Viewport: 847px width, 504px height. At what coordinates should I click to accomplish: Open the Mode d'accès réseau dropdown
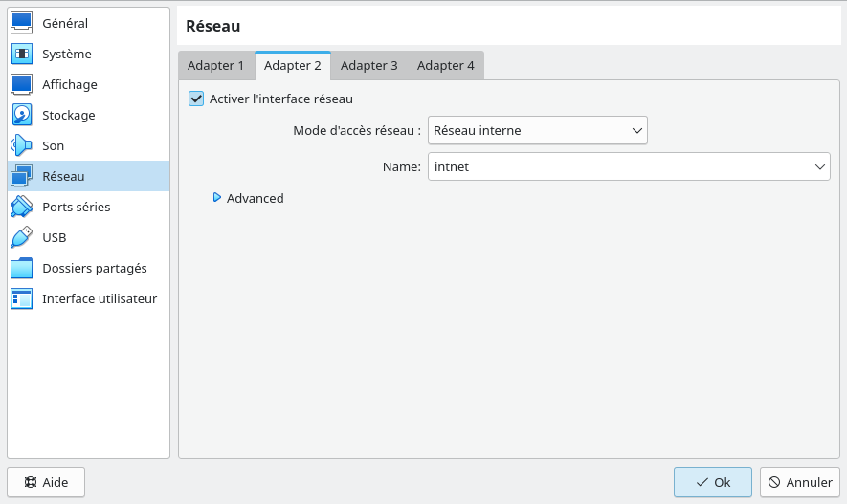click(x=537, y=130)
